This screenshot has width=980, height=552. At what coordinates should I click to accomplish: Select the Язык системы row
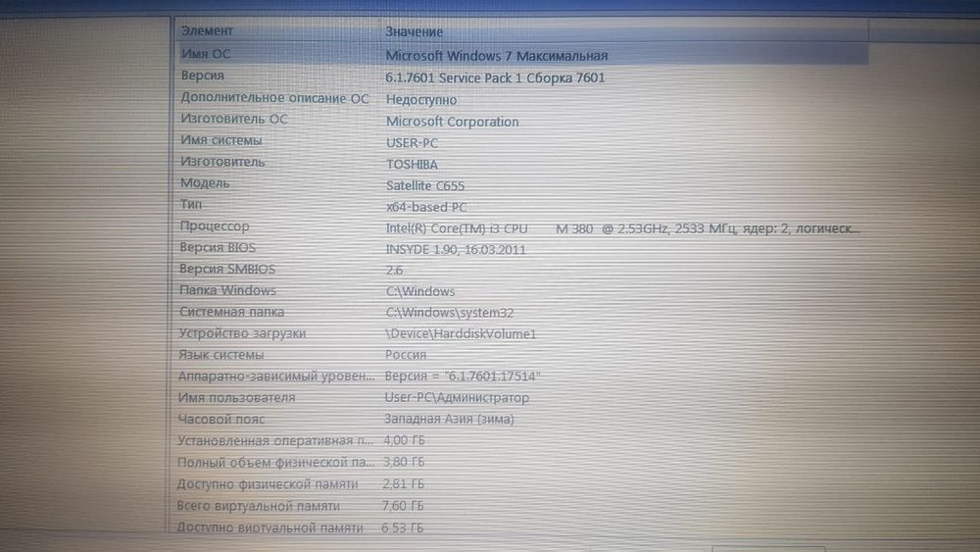point(221,355)
